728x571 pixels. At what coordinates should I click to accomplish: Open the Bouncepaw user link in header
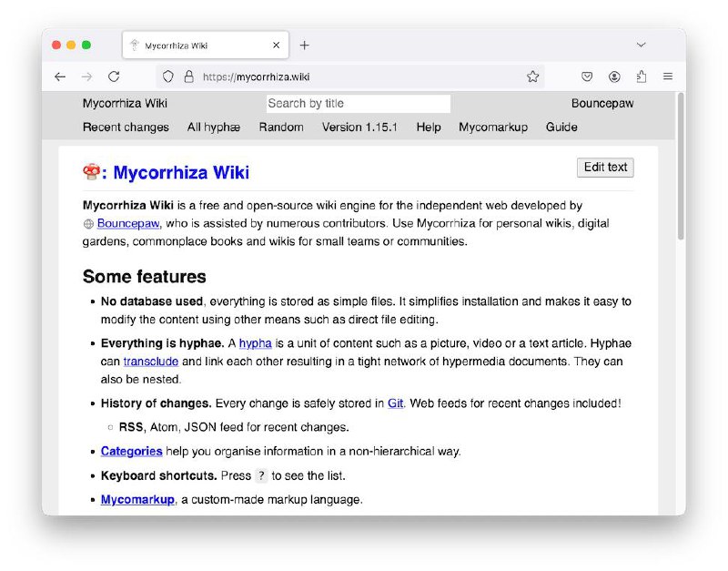[602, 103]
